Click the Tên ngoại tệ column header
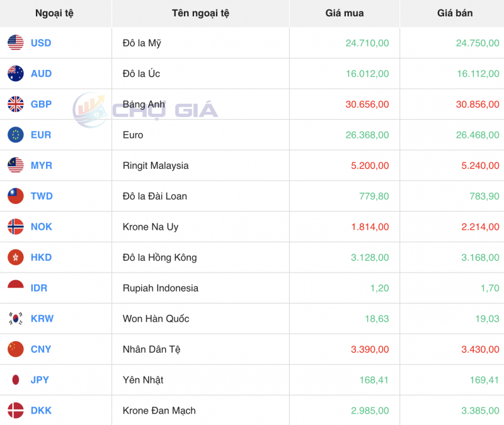Screen dimensions: 504x425 click(x=200, y=13)
